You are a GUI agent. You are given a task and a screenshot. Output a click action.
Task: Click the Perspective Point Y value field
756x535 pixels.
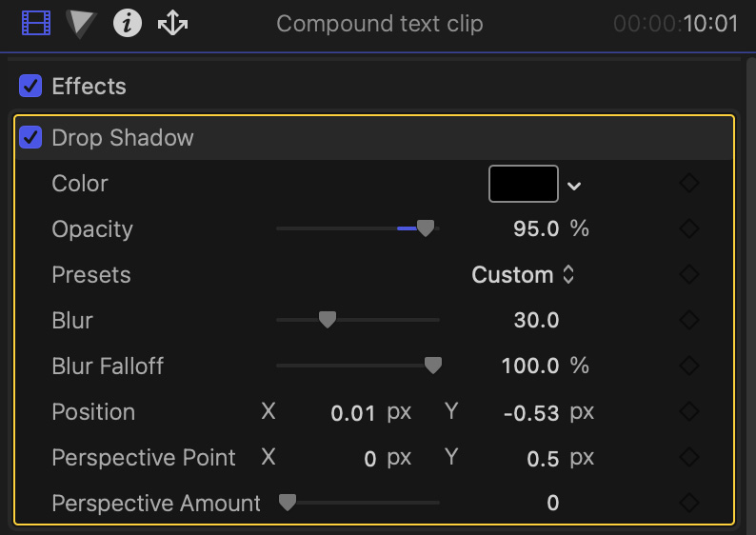point(542,458)
